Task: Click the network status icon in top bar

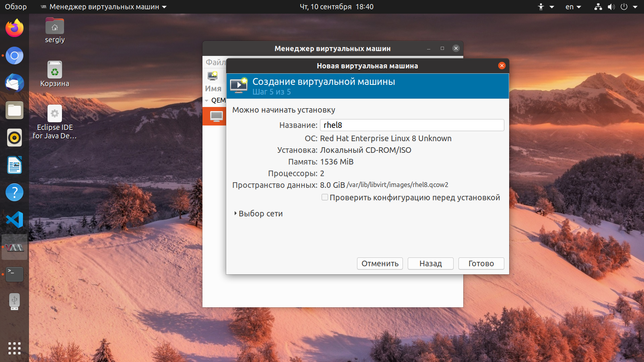Action: pos(599,7)
